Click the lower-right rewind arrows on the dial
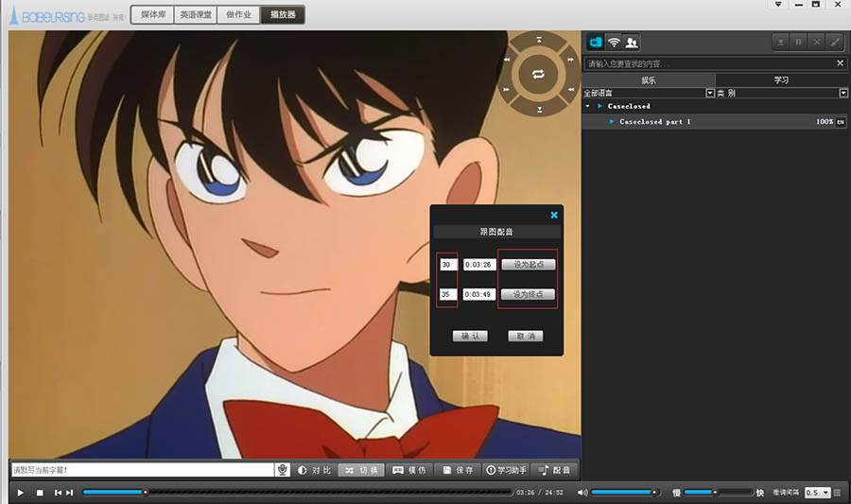 (x=570, y=90)
